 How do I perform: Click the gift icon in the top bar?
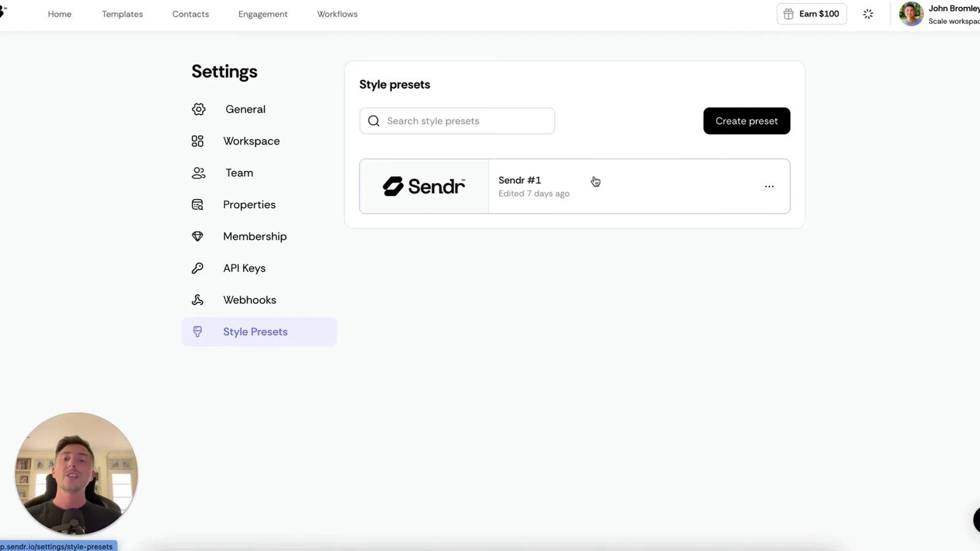click(788, 13)
